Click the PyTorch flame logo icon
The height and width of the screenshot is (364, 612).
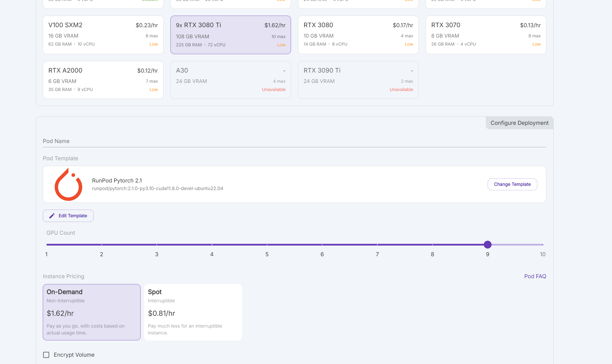tap(68, 184)
